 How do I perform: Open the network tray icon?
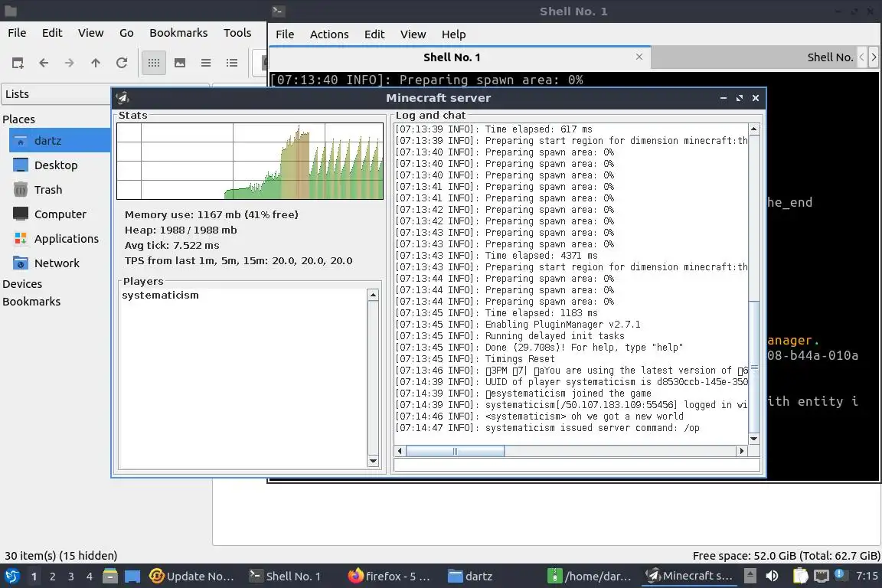tap(822, 576)
